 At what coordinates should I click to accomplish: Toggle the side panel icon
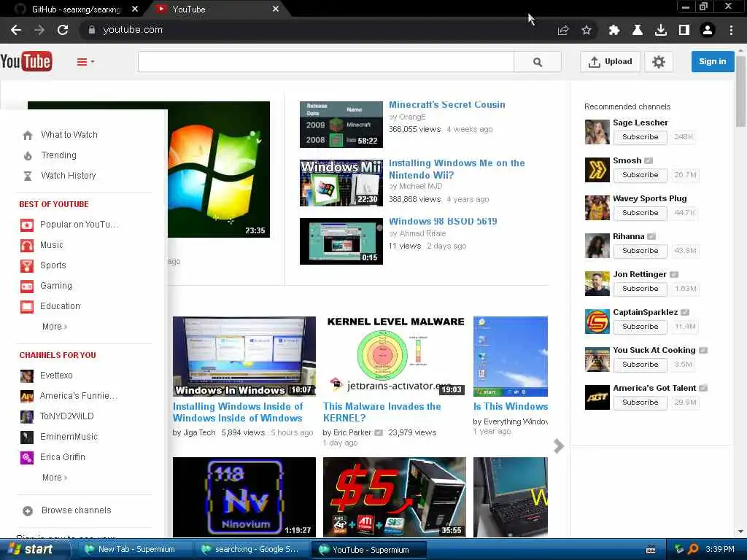point(684,30)
